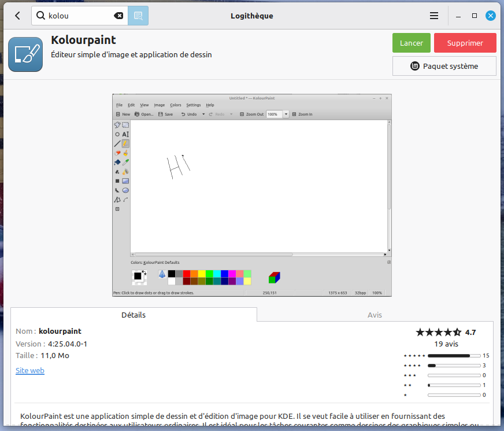Pick the red swatch in the color palette

(x=187, y=273)
